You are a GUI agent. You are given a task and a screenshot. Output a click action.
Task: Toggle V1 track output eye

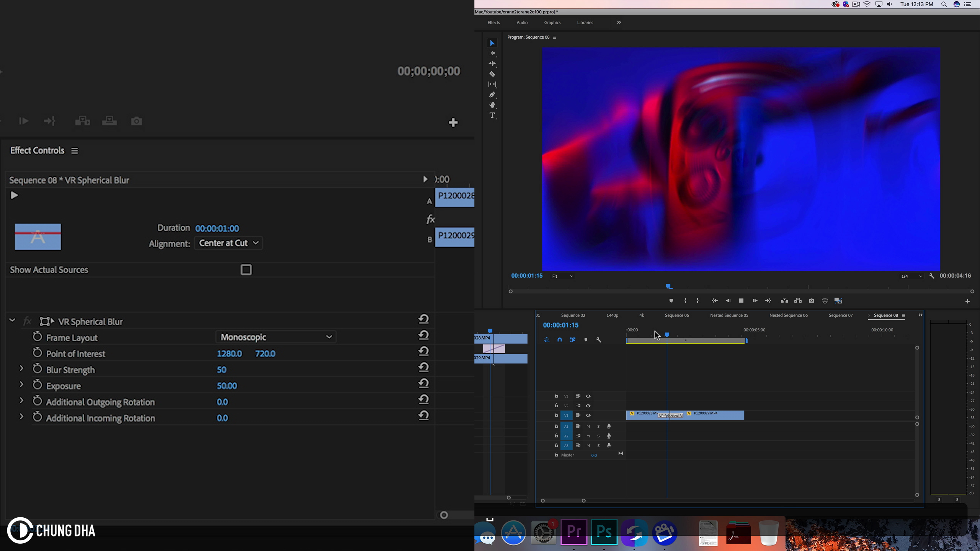click(588, 415)
